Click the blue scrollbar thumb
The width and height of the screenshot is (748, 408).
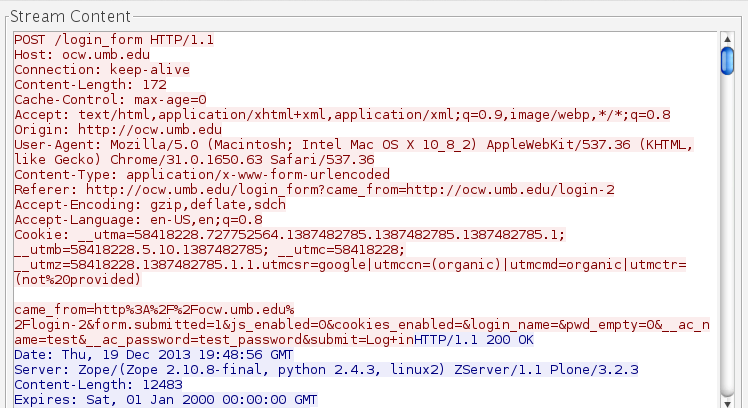[727, 60]
